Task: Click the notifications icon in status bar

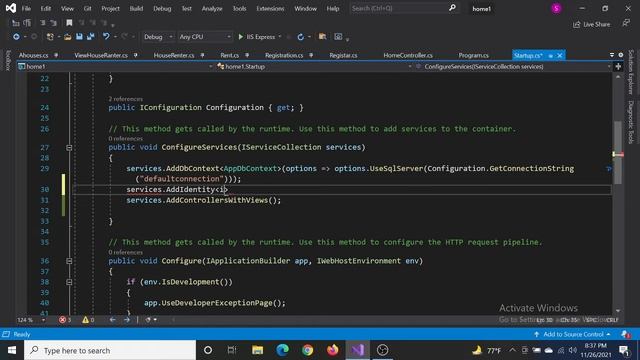Action: (625, 334)
